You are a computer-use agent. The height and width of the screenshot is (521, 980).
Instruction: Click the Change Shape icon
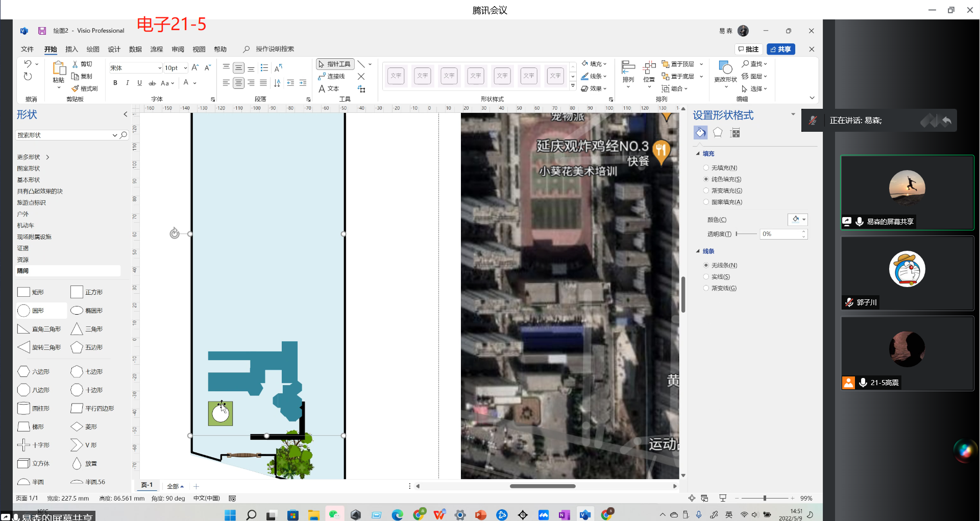[725, 68]
